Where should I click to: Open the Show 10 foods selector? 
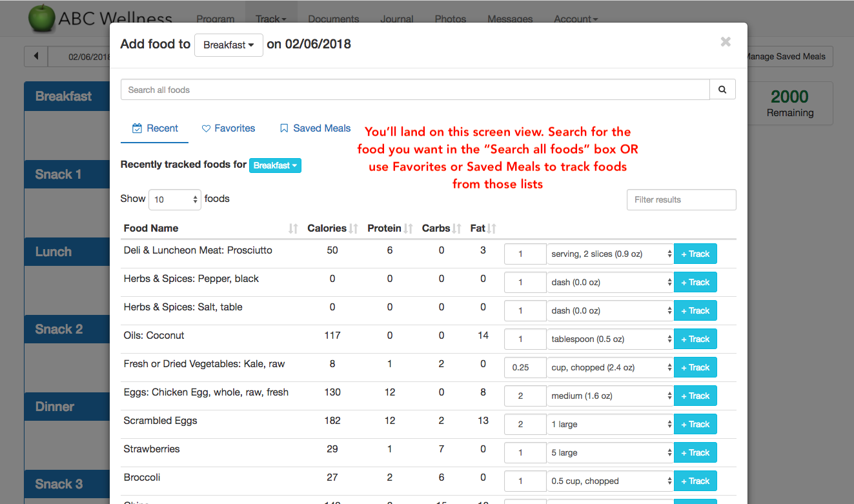(x=176, y=199)
